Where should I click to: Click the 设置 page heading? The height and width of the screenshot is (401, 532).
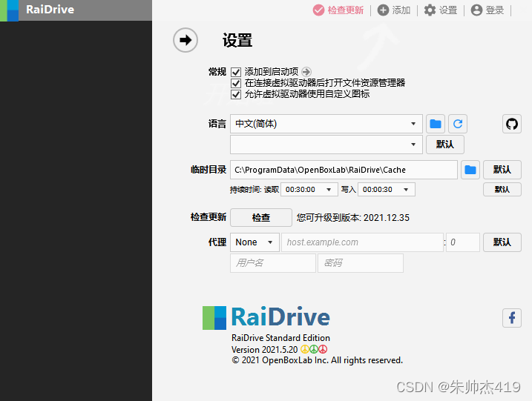(x=237, y=40)
